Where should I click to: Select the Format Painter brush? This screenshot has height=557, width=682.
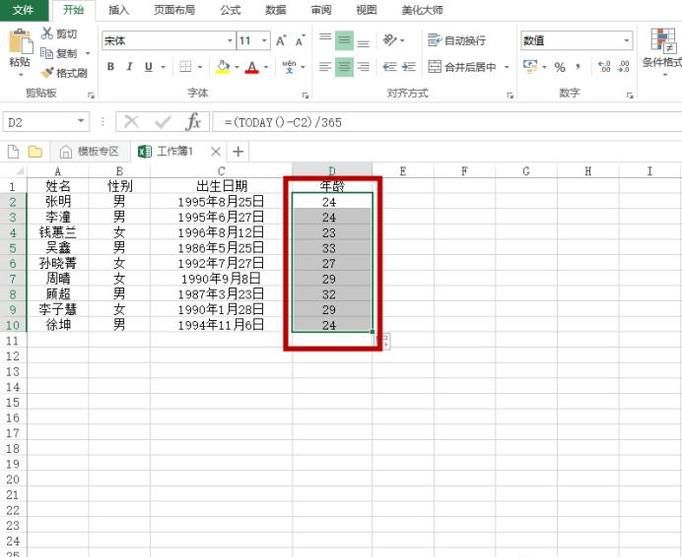[x=47, y=73]
